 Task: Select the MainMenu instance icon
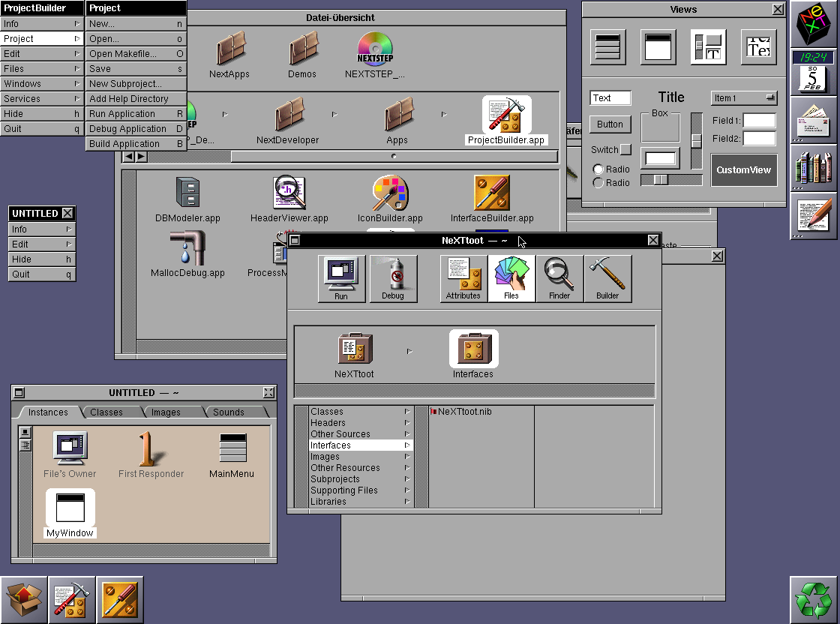[x=233, y=448]
